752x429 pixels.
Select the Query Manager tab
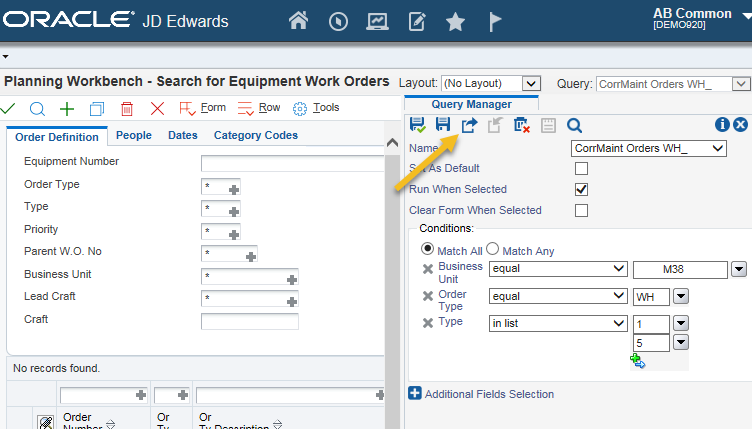pos(471,104)
